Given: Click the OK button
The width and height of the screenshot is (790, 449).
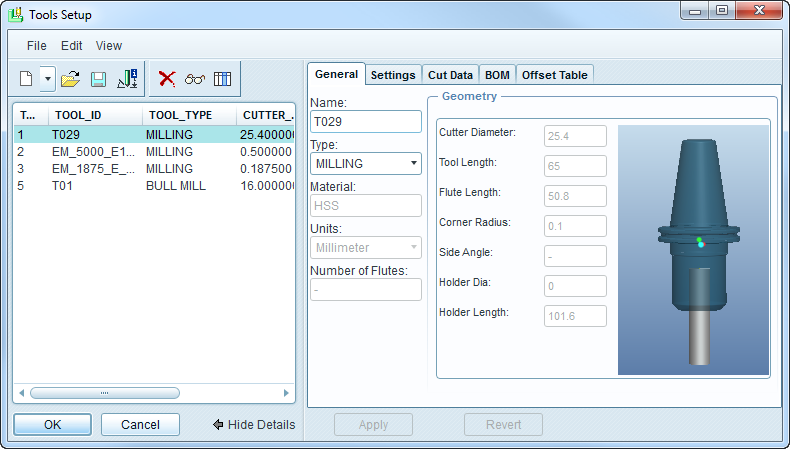Looking at the screenshot, I should [x=52, y=425].
